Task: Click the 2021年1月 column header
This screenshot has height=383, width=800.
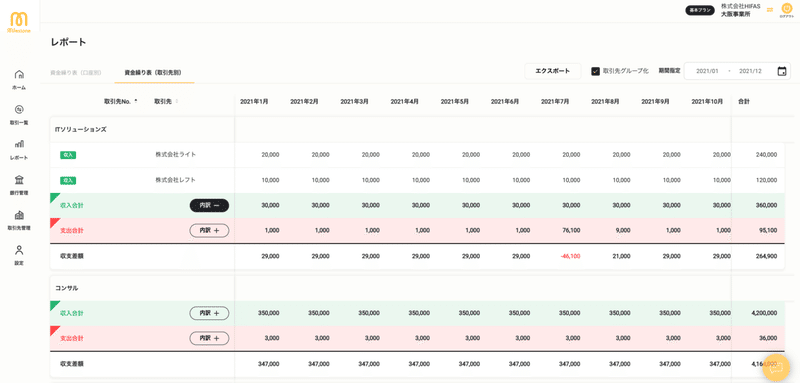Action: pyautogui.click(x=254, y=101)
